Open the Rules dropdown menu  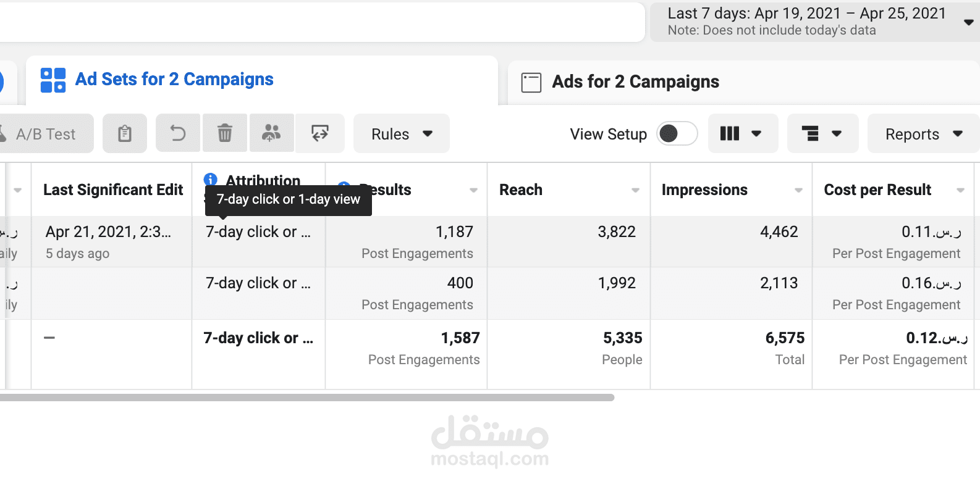pos(402,133)
